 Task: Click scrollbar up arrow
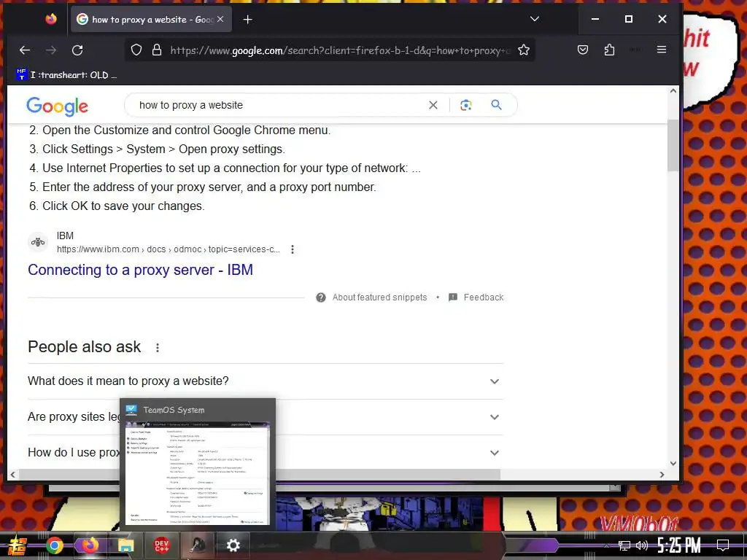673,91
